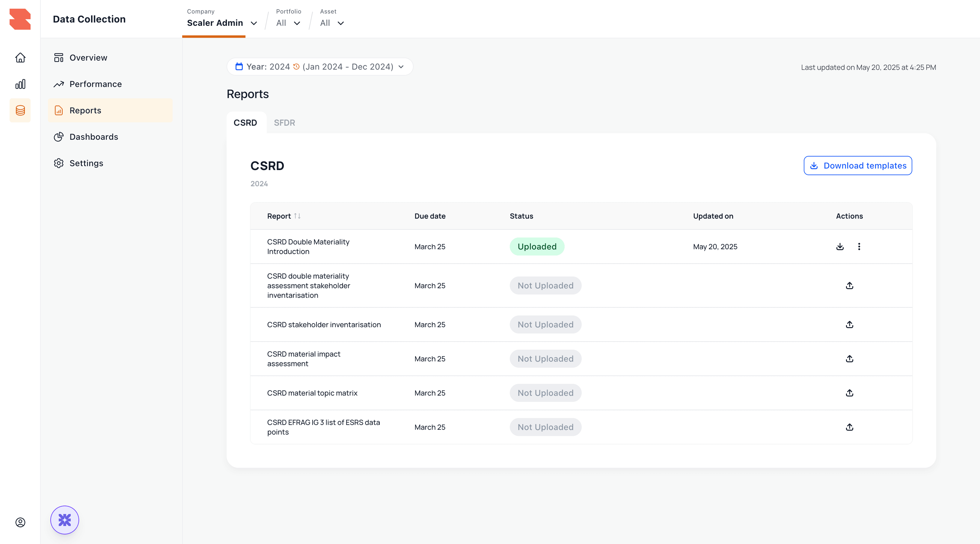This screenshot has height=544, width=980.
Task: Open the Year 2024 period selector chevron
Action: point(401,67)
